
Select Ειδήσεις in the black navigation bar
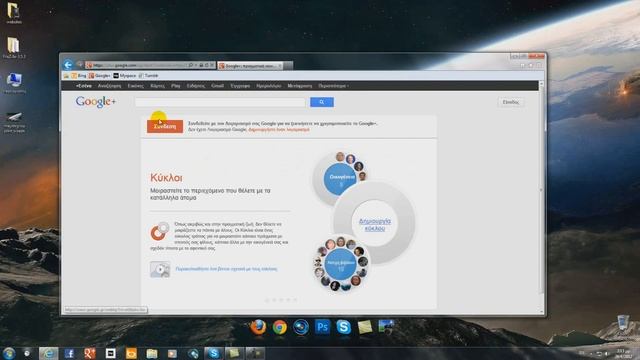pyautogui.click(x=196, y=86)
